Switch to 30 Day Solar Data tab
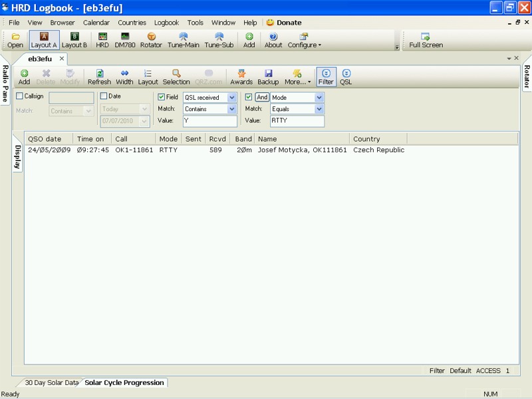This screenshot has height=399, width=532. [52, 382]
